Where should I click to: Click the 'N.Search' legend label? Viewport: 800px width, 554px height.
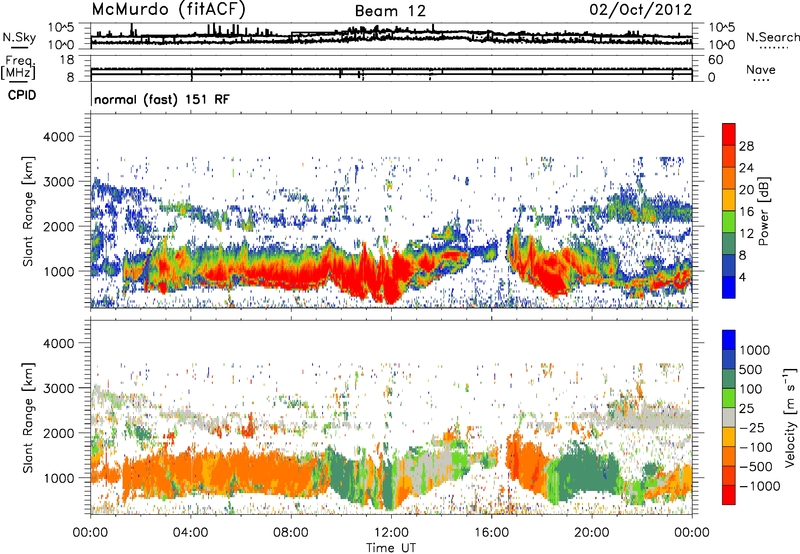tap(773, 37)
